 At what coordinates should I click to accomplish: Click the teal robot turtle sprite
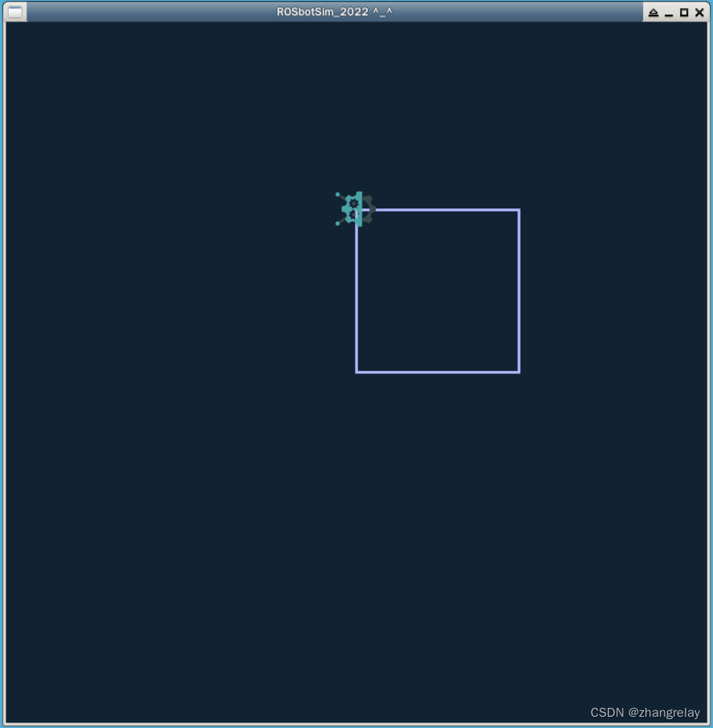356,209
